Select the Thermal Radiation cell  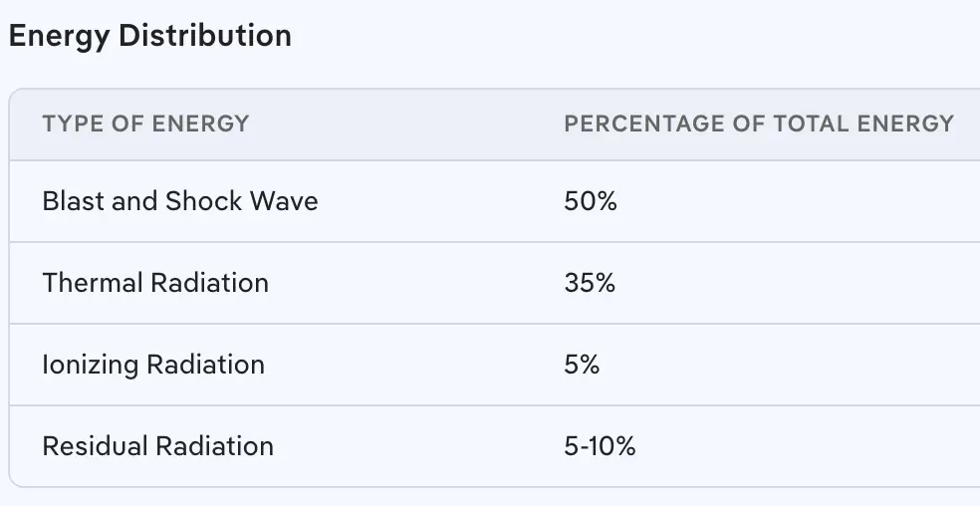tap(155, 283)
